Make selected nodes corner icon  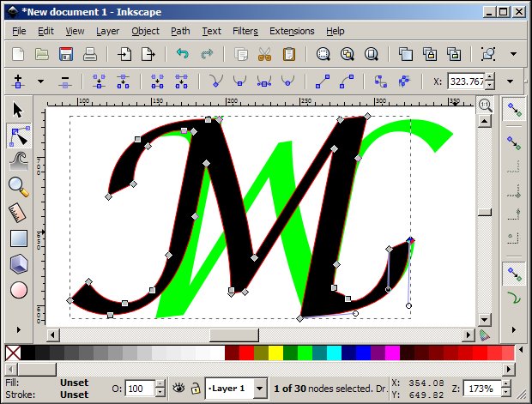click(215, 81)
